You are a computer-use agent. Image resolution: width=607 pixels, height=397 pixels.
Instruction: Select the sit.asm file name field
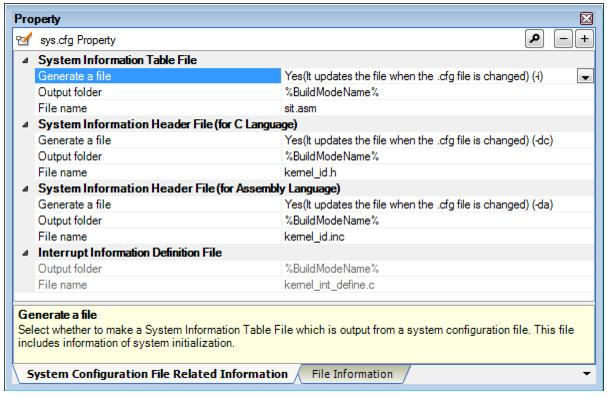pos(437,108)
